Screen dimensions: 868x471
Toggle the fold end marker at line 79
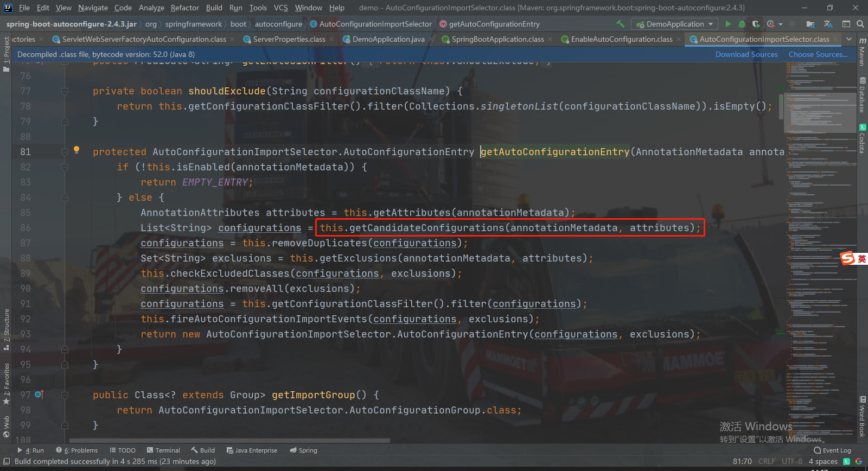65,122
